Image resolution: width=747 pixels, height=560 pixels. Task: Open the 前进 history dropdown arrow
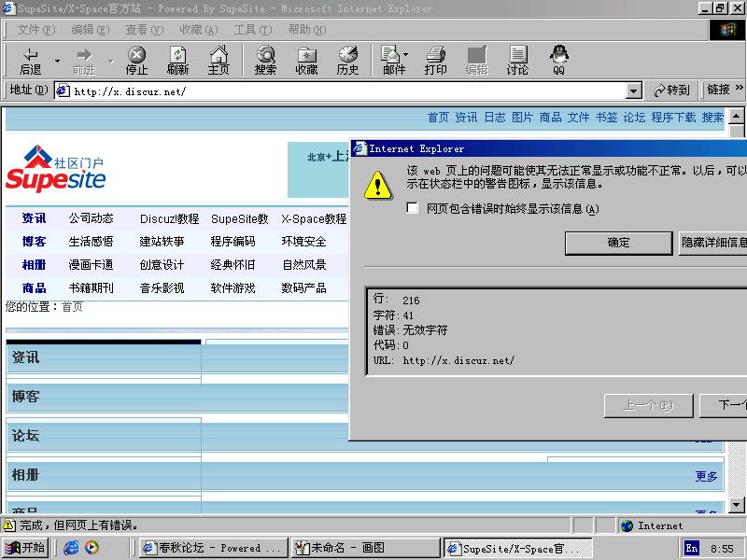coord(111,61)
